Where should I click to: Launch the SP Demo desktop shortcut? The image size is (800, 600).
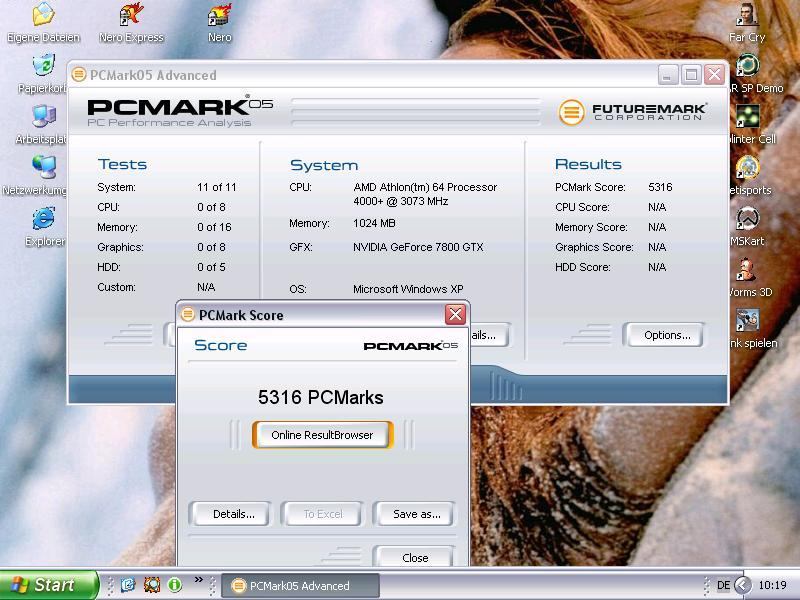tap(755, 74)
